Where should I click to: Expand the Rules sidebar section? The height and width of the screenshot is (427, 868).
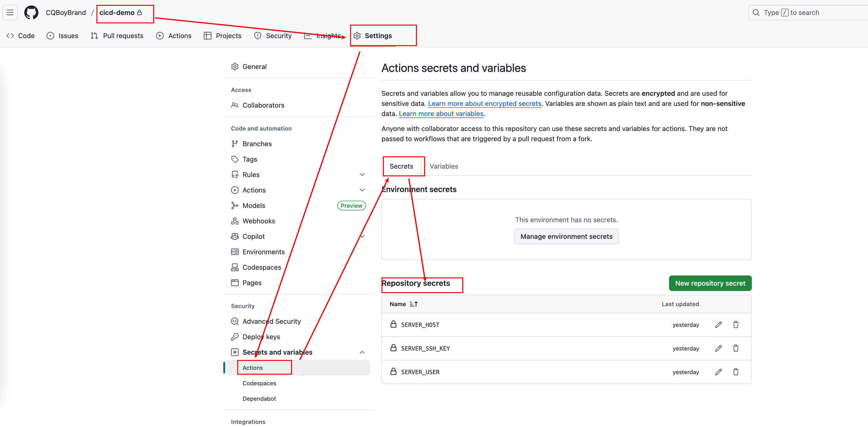(x=362, y=175)
